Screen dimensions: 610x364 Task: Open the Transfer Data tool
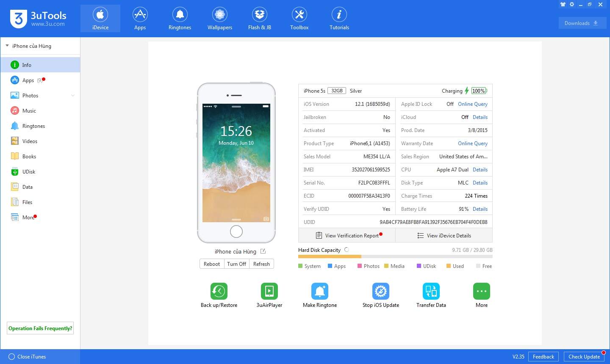pyautogui.click(x=431, y=291)
